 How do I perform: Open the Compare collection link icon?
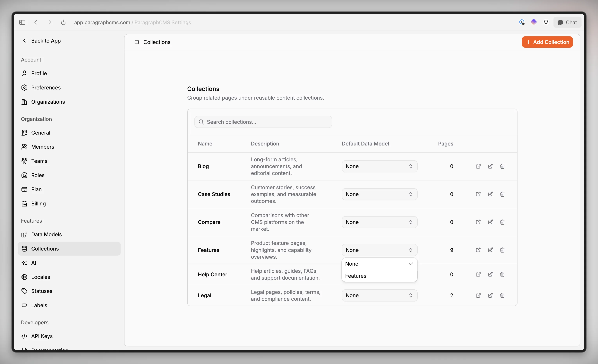click(x=478, y=222)
